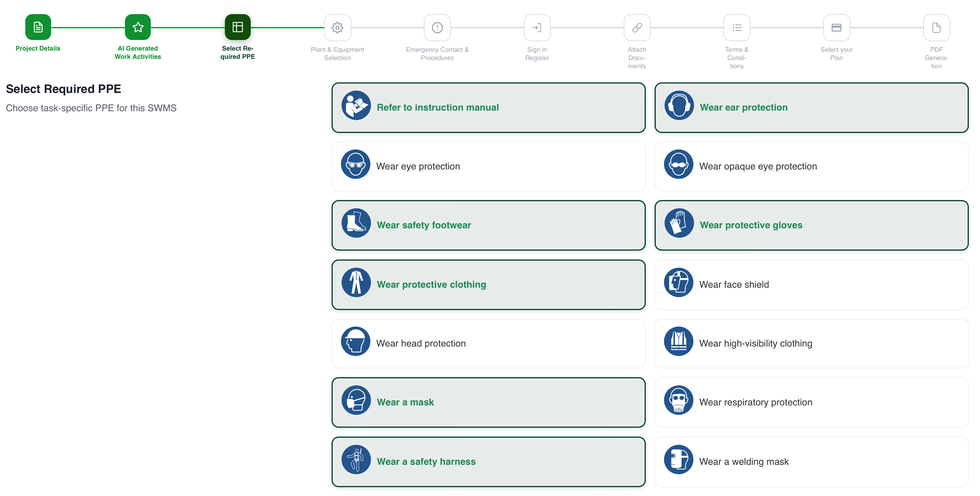The image size is (980, 496).
Task: Click the AI Generated Work Activities star icon
Action: [x=138, y=27]
